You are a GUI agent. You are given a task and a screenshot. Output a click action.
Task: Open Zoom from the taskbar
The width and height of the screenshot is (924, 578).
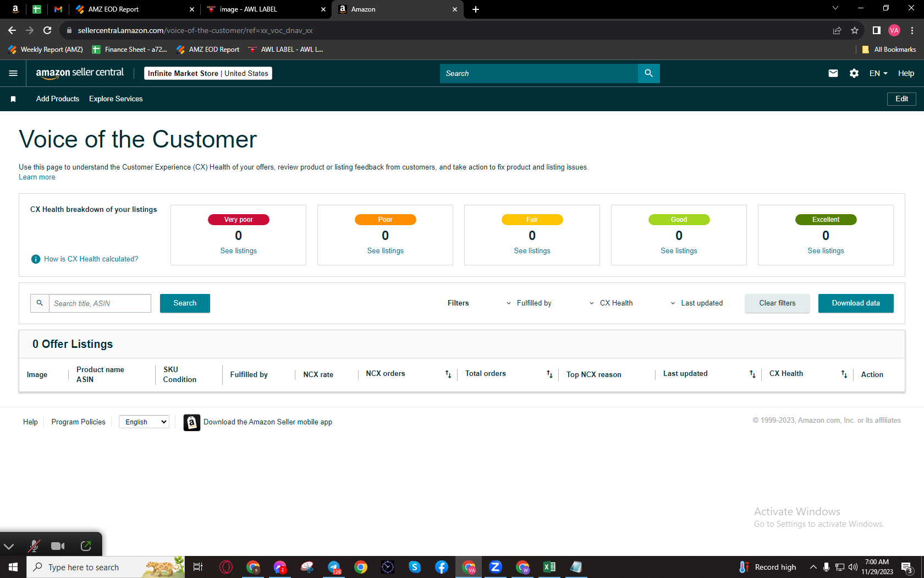[x=496, y=567]
